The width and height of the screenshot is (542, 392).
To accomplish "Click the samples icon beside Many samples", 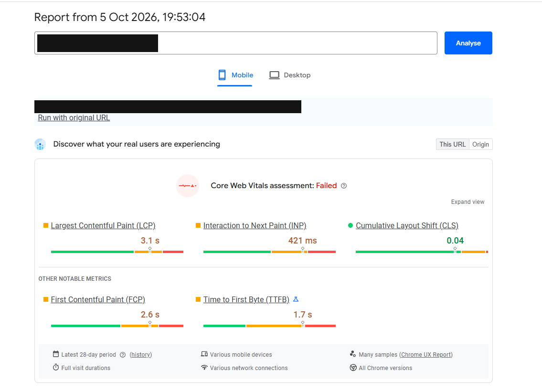I will click(353, 354).
